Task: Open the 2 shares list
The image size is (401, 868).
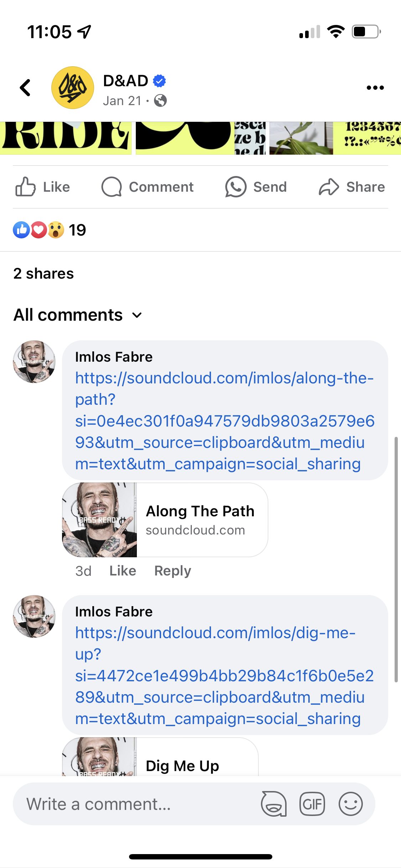Action: pyautogui.click(x=43, y=274)
